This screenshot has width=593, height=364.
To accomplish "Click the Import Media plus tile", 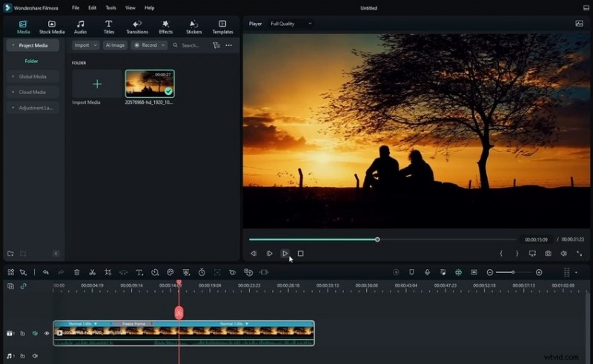I will tap(97, 84).
